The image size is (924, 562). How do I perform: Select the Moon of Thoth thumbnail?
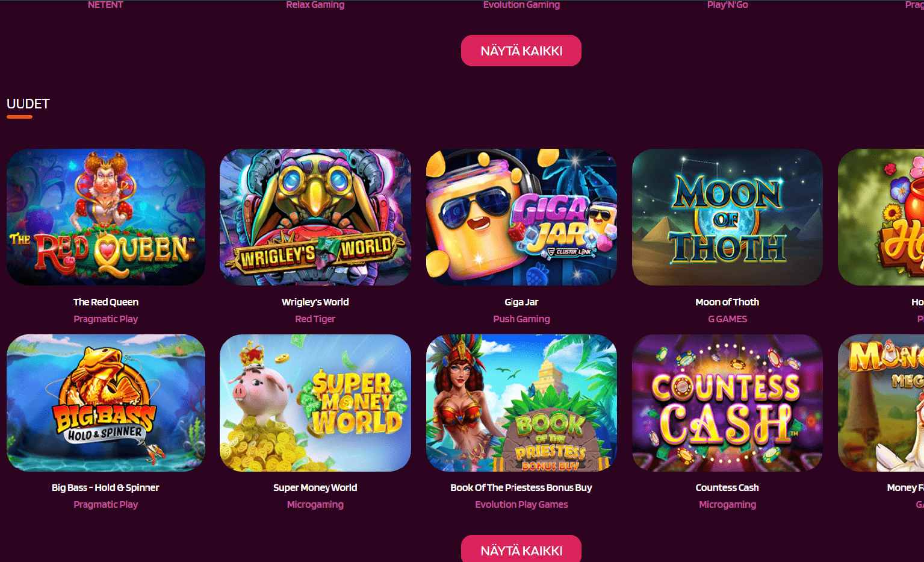[x=727, y=217]
